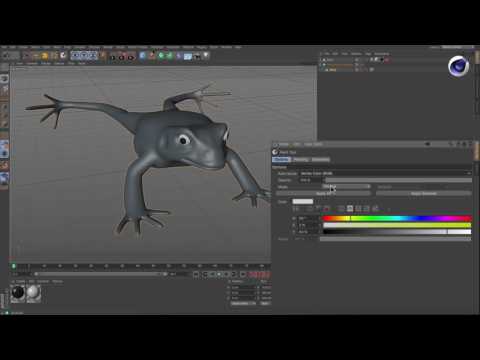This screenshot has height=360, width=480.
Task: Open the Layout dropdown at top right
Action: click(457, 47)
